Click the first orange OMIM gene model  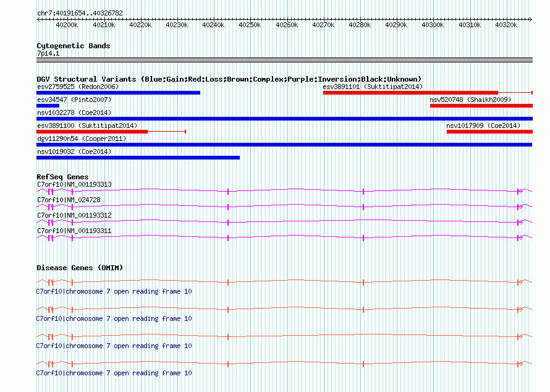click(x=284, y=282)
